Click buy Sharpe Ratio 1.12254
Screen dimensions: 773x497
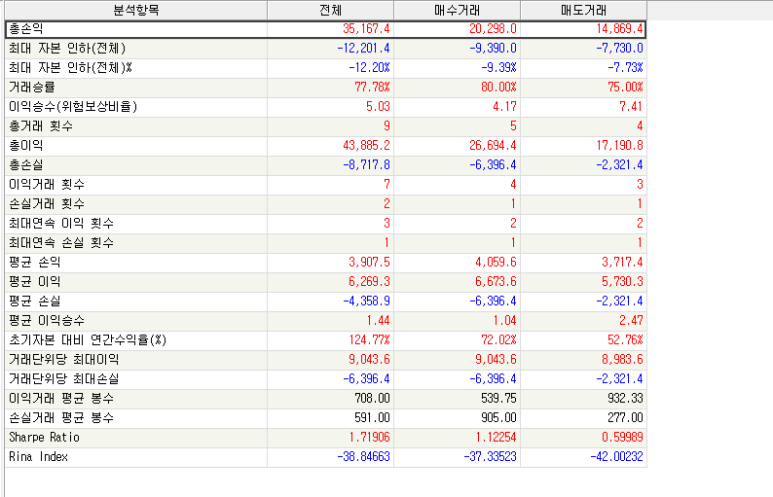click(x=496, y=437)
